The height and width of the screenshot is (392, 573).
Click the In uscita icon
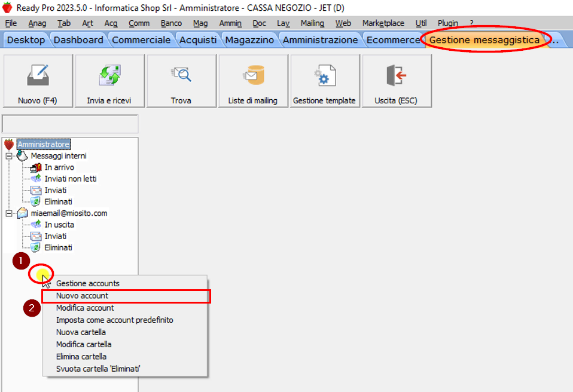point(36,225)
